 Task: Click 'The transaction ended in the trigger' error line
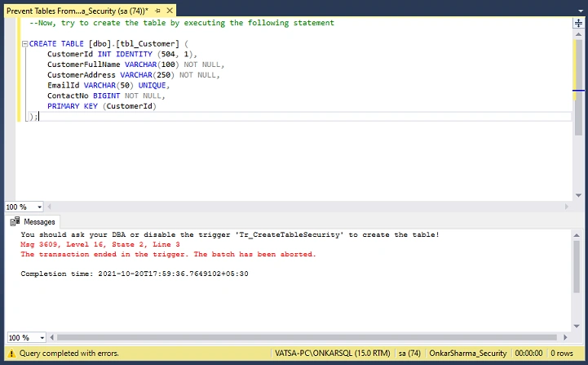click(x=168, y=254)
